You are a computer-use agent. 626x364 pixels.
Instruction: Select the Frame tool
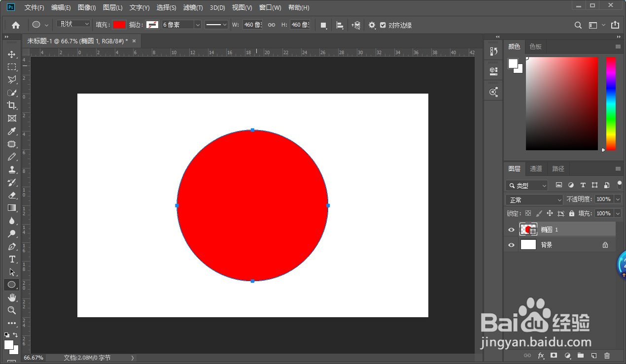(x=12, y=118)
